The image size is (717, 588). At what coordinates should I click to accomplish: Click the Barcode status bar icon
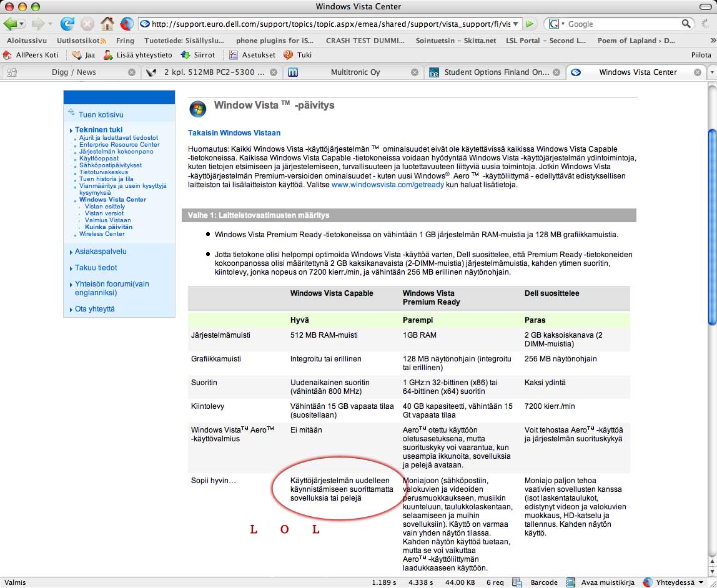pyautogui.click(x=517, y=582)
